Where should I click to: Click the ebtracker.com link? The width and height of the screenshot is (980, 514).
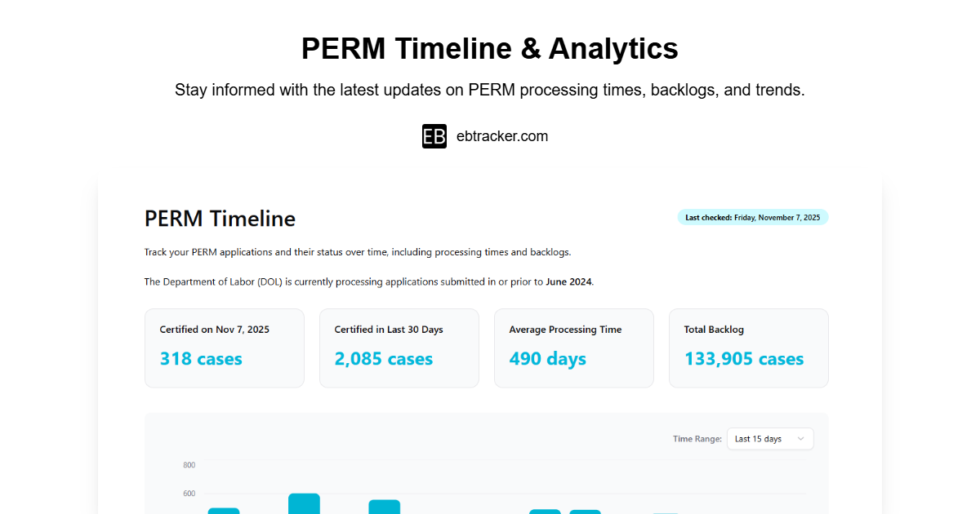tap(502, 136)
